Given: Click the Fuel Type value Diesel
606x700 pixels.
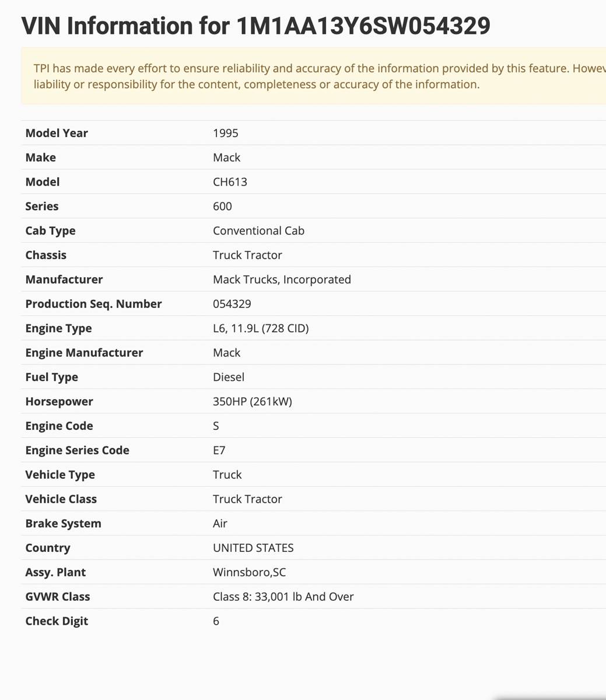Looking at the screenshot, I should coord(229,377).
